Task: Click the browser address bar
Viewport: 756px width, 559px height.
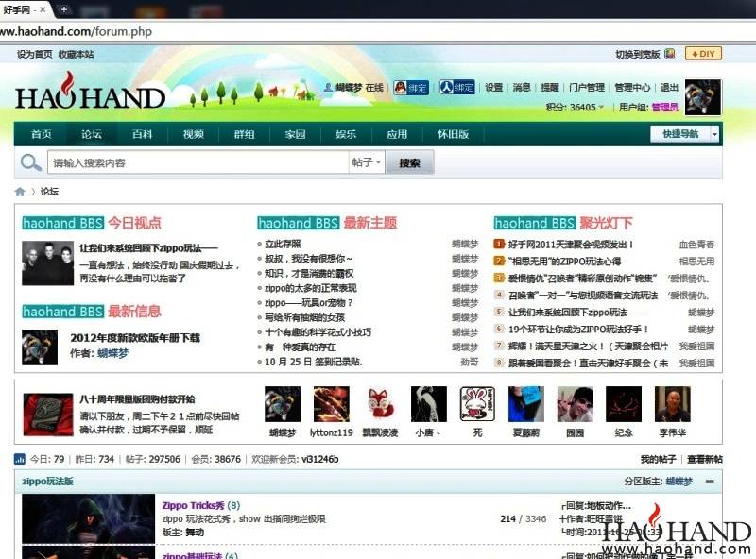Action: 378,32
